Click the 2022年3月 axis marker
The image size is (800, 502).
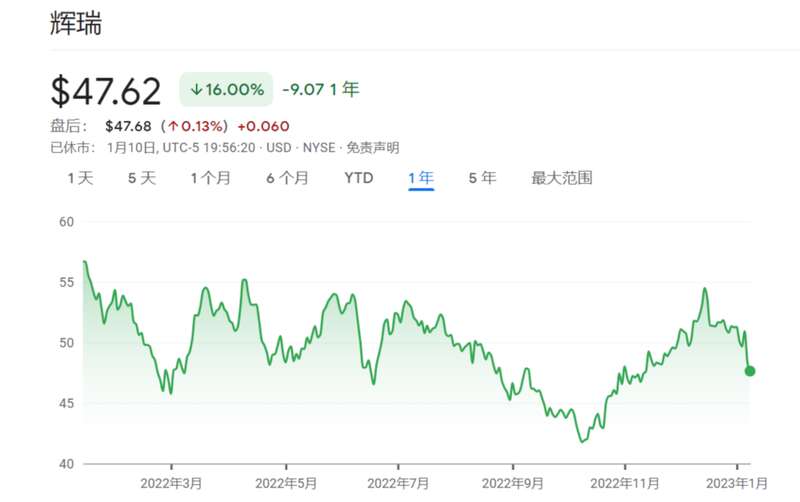(x=171, y=483)
